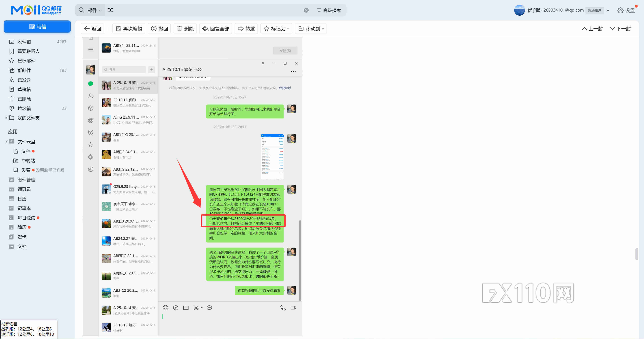Click 再次编辑 to edit the email again
This screenshot has height=339, width=644.
click(129, 29)
